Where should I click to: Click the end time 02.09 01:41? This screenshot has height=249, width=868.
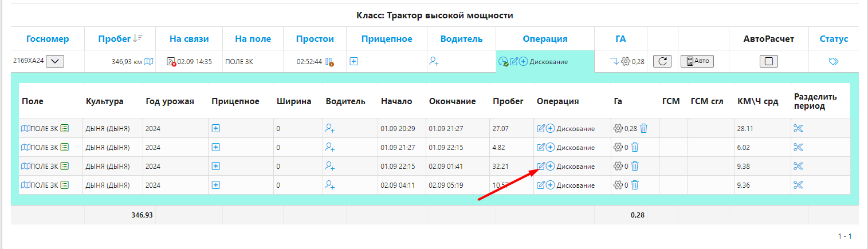446,167
